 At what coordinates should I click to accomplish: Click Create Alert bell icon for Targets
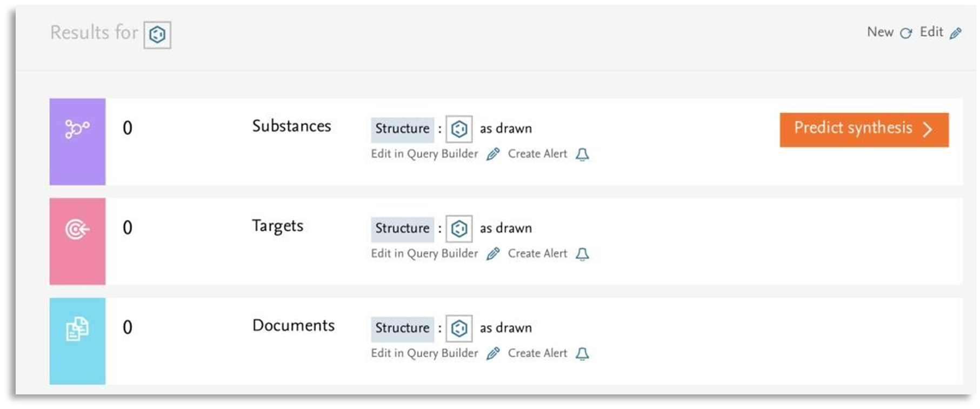(582, 254)
